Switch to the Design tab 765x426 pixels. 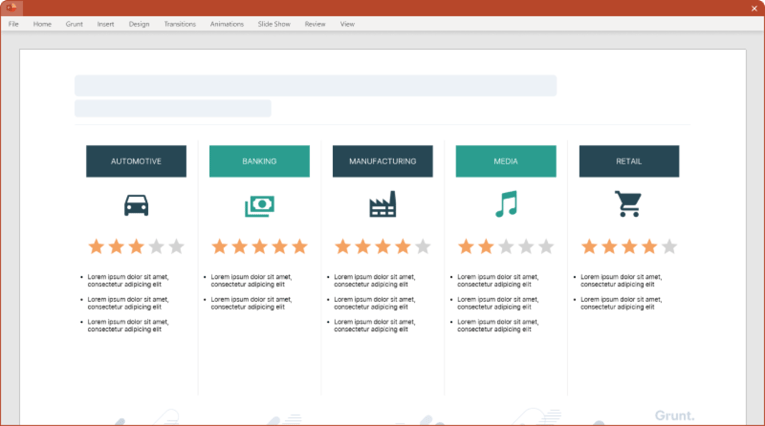139,24
